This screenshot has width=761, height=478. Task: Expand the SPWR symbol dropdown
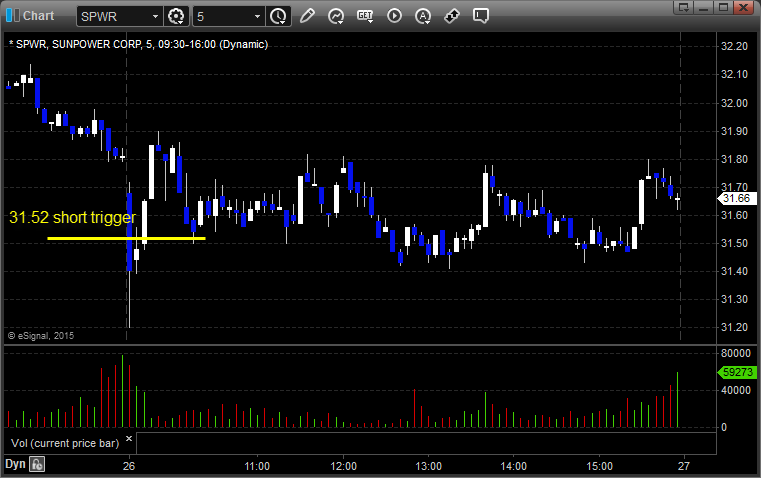pyautogui.click(x=153, y=16)
